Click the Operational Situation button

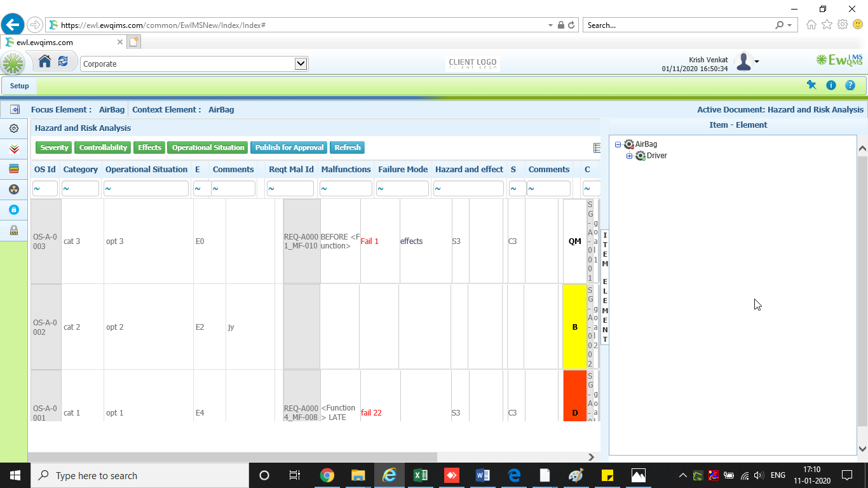click(208, 147)
